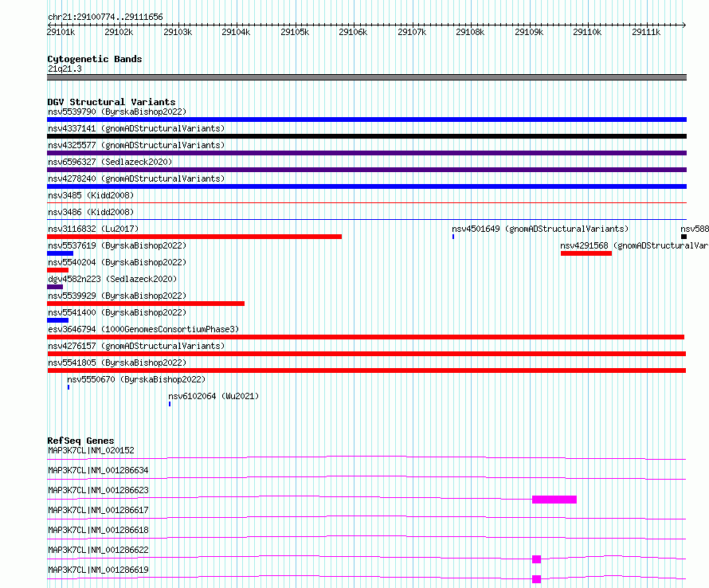
Task: Click the chr21:29100774..29111656 region label
Action: click(x=105, y=17)
